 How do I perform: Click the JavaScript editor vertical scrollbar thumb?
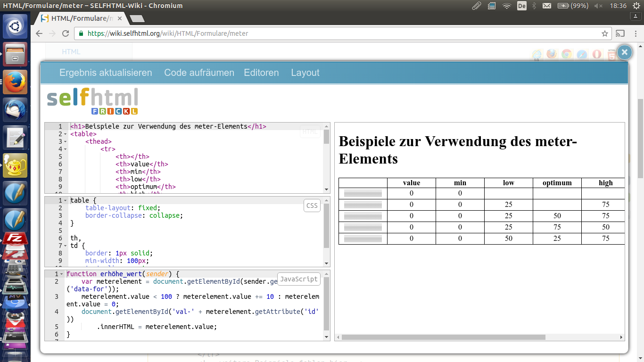[327, 304]
